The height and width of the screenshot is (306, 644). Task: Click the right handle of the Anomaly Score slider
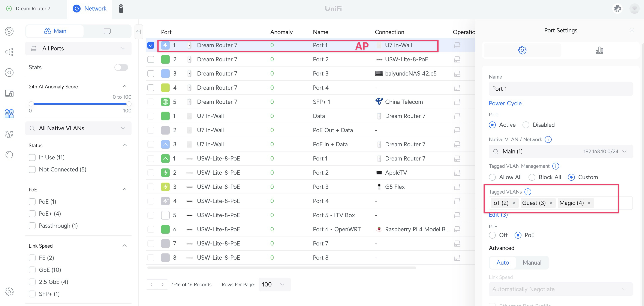pyautogui.click(x=129, y=104)
